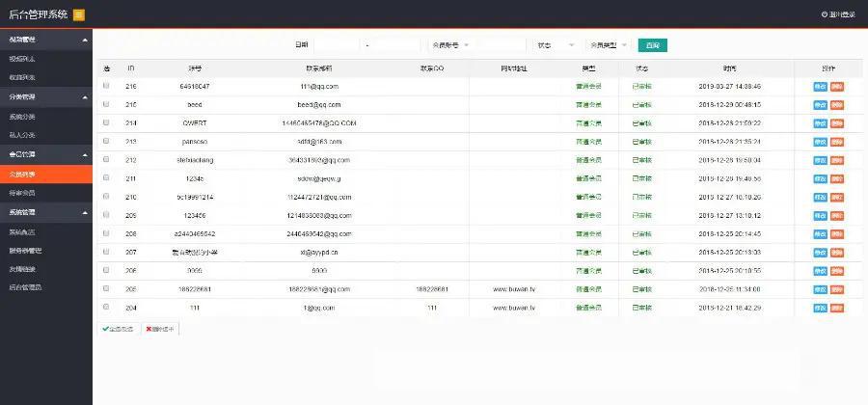Click the start date input field
Image resolution: width=868 pixels, height=405 pixels.
coord(337,45)
